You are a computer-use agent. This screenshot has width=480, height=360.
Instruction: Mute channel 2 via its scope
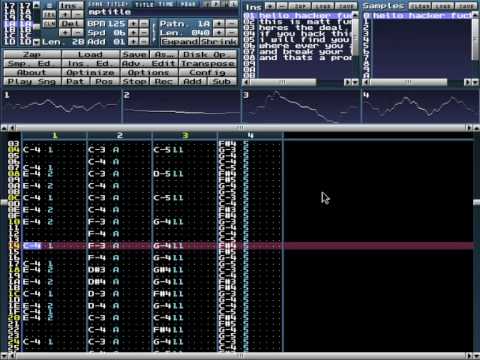pyautogui.click(x=181, y=106)
